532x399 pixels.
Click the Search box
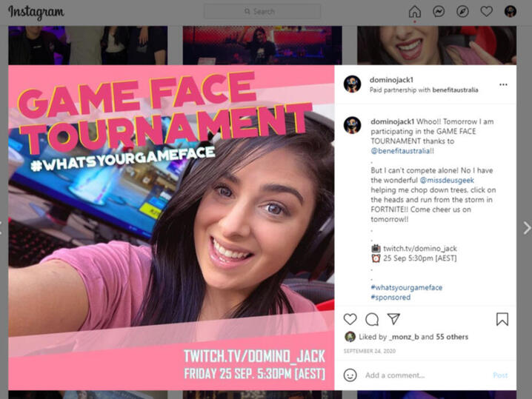(x=262, y=12)
